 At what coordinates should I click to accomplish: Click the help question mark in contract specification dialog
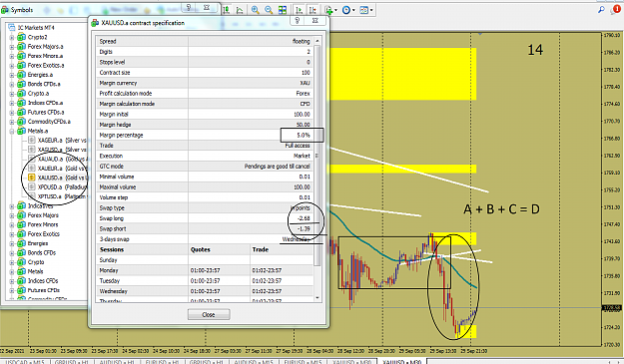[x=297, y=20]
